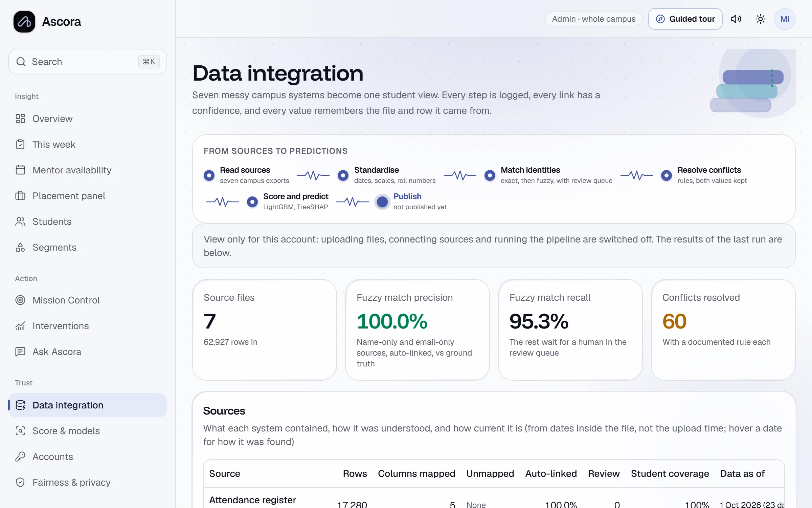Select Data integration in the sidebar
Viewport: 812px width, 508px height.
[x=88, y=405]
